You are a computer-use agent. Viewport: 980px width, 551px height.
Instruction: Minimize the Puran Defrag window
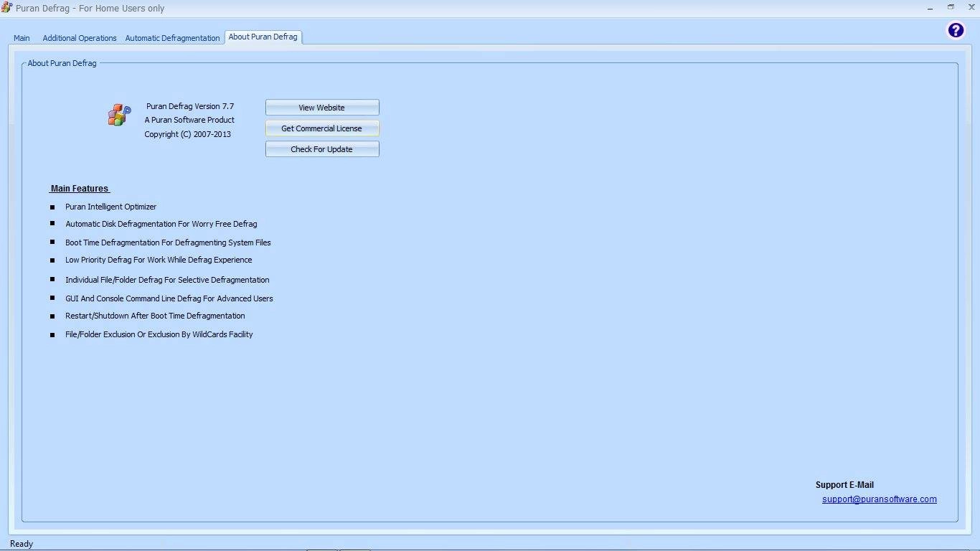(930, 8)
